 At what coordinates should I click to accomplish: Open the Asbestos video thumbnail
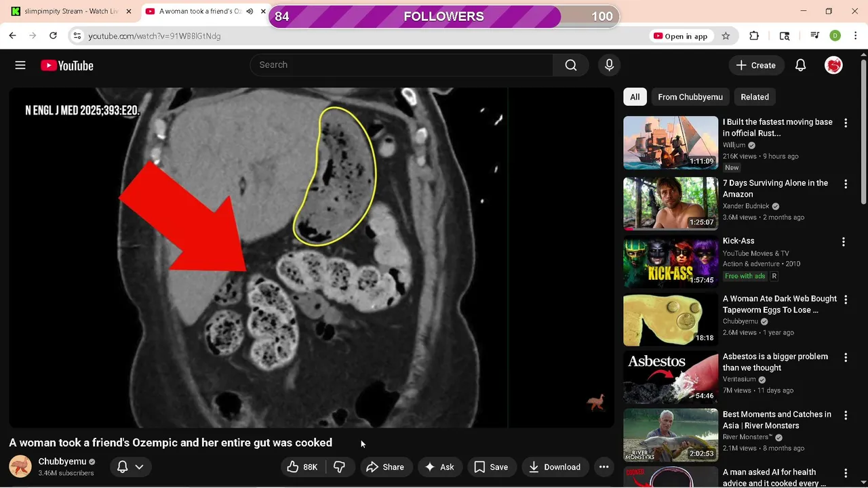671,378
